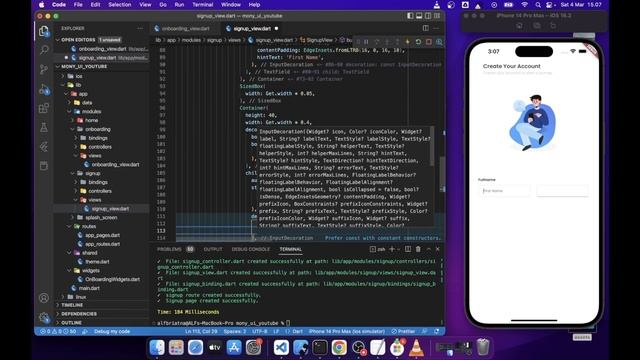Open the Search view in activity bar
The image size is (640, 360).
click(x=44, y=50)
